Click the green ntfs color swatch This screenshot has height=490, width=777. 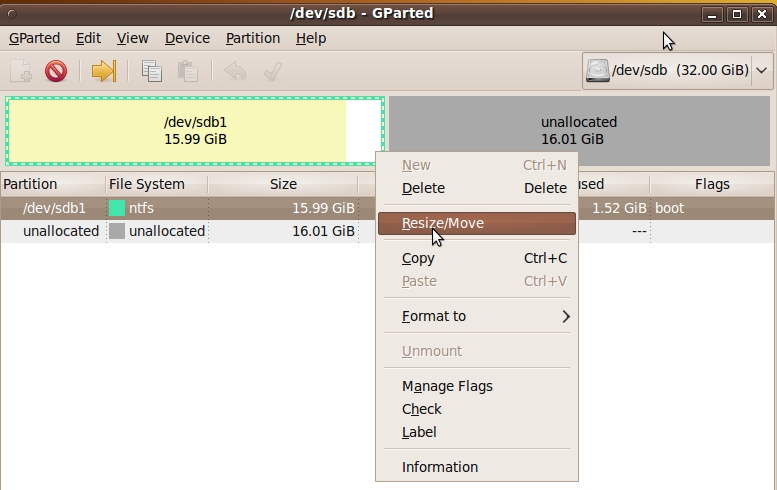click(117, 208)
